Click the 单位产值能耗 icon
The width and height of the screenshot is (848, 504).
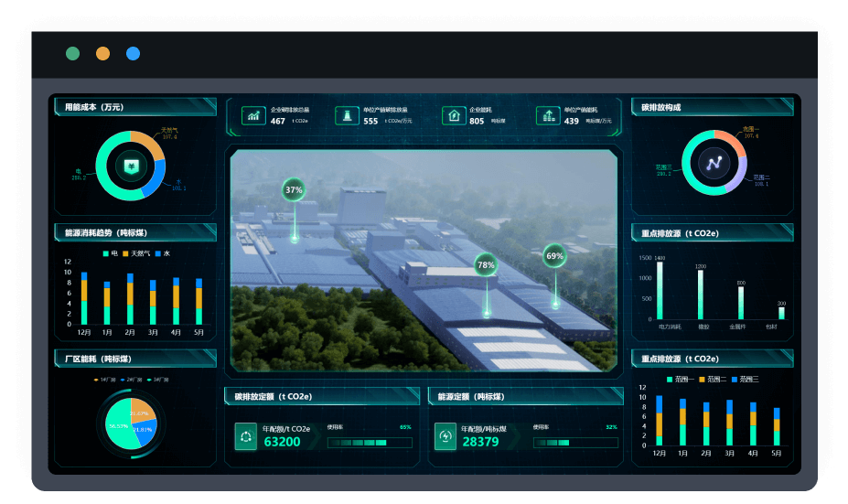(x=548, y=115)
